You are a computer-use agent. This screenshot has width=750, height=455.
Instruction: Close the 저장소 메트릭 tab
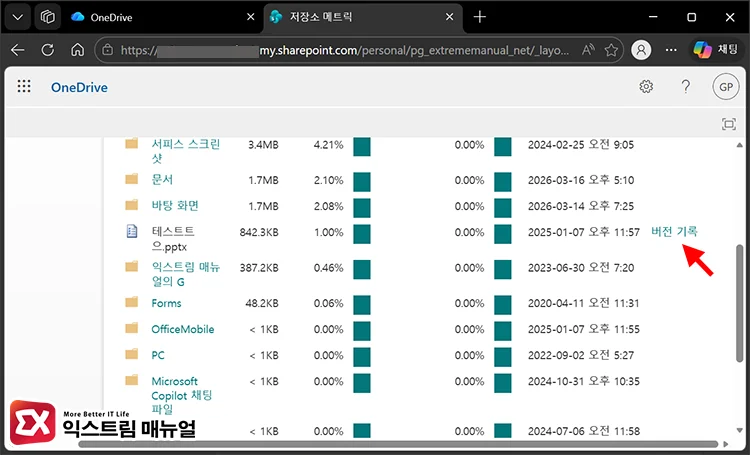click(x=449, y=17)
